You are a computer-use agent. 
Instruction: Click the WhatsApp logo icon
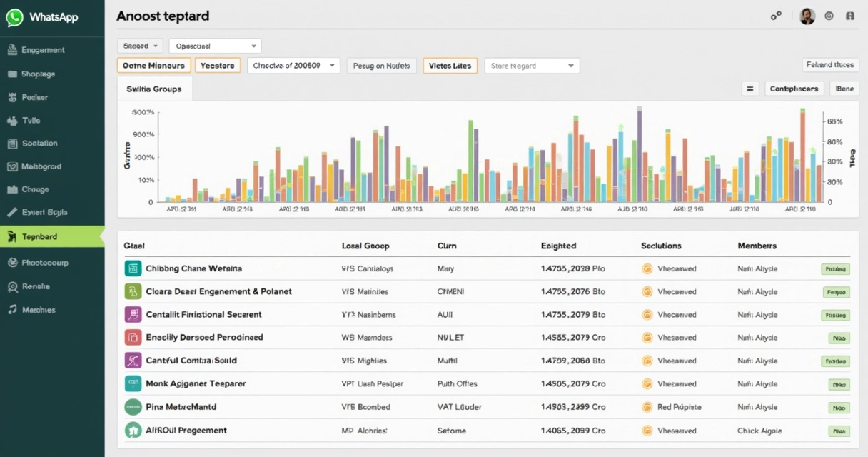point(15,18)
